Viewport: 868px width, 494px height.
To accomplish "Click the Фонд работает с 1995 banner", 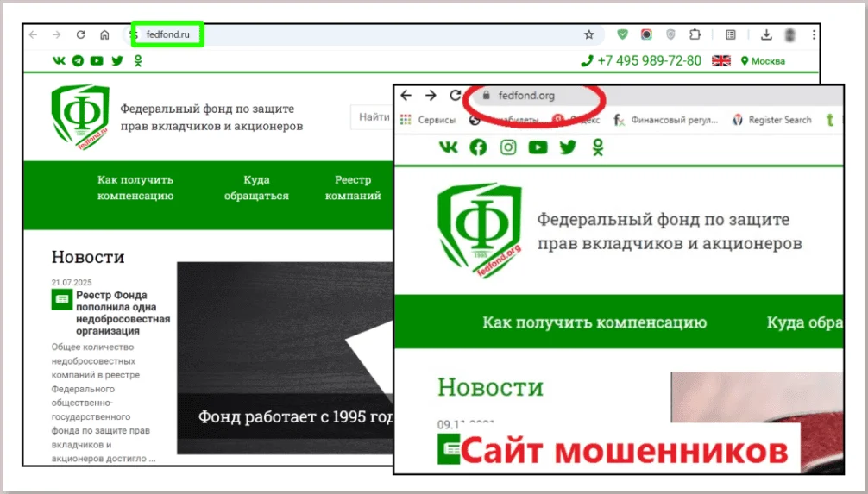I will [x=285, y=358].
